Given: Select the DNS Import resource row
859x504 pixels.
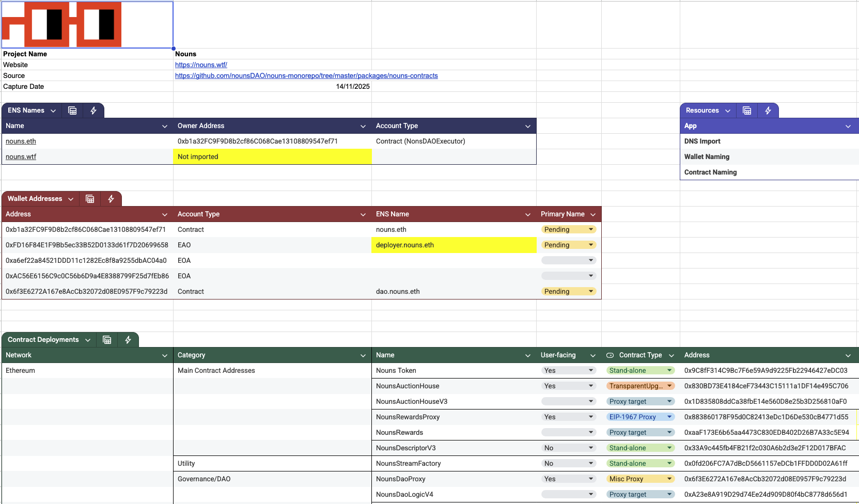Looking at the screenshot, I should pyautogui.click(x=769, y=141).
